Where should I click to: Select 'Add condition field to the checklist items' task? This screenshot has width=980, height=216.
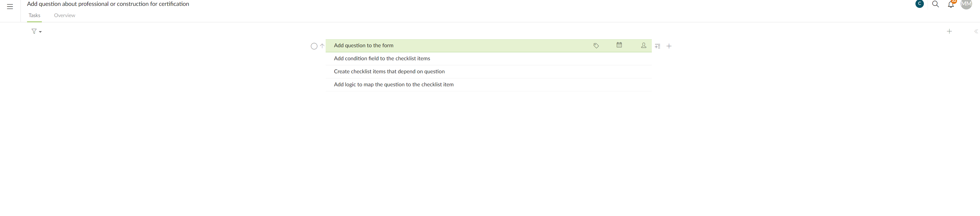tap(488, 58)
